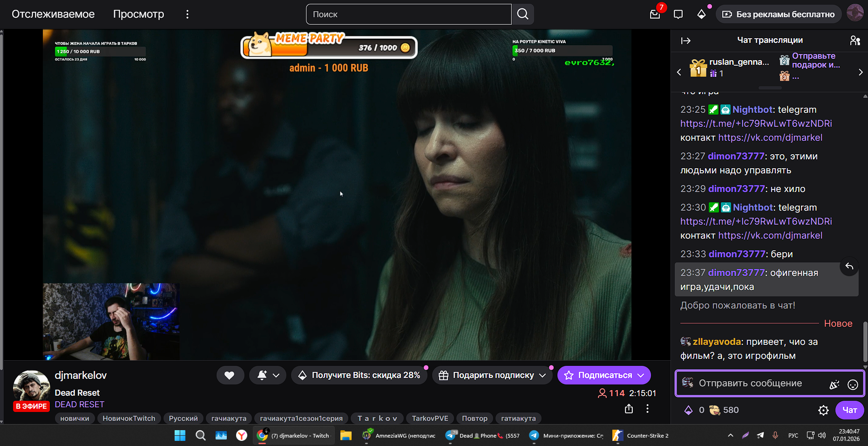Open File Explorer from taskbar

pos(346,436)
